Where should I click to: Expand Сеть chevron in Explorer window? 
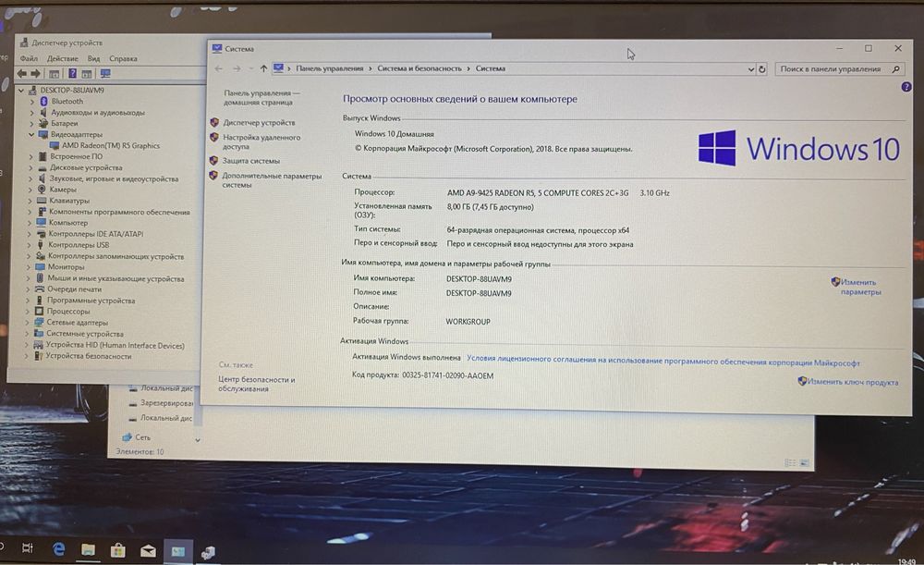pyautogui.click(x=198, y=440)
